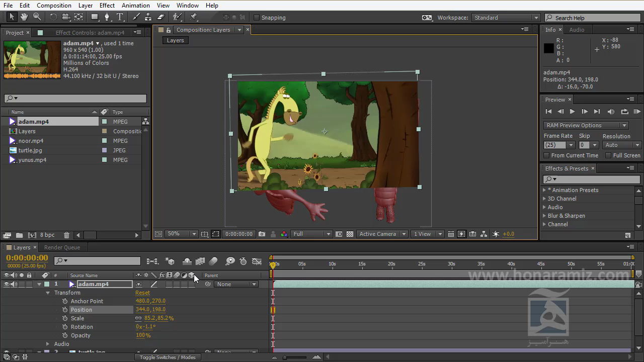This screenshot has width=644, height=362.
Task: Open the Composition Mini-Flowchart in timeline
Action: coord(152,261)
